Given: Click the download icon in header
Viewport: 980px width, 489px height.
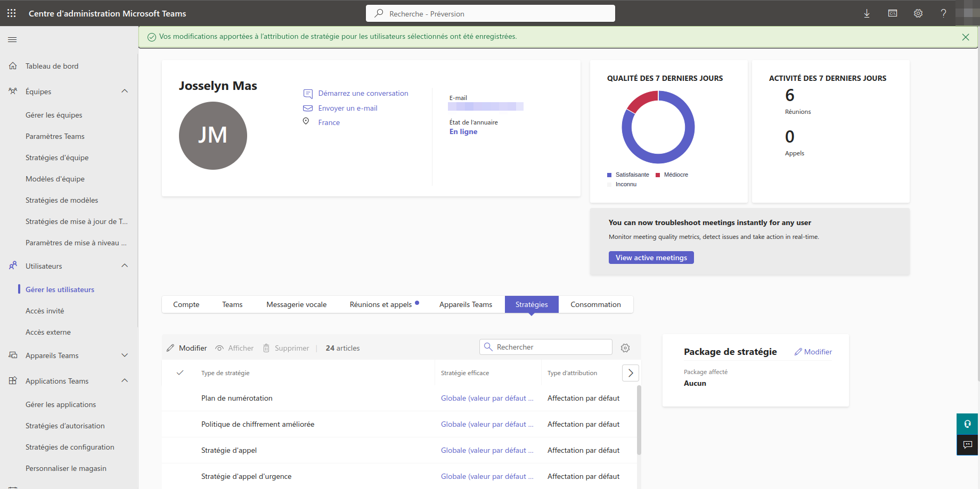Looking at the screenshot, I should tap(867, 13).
